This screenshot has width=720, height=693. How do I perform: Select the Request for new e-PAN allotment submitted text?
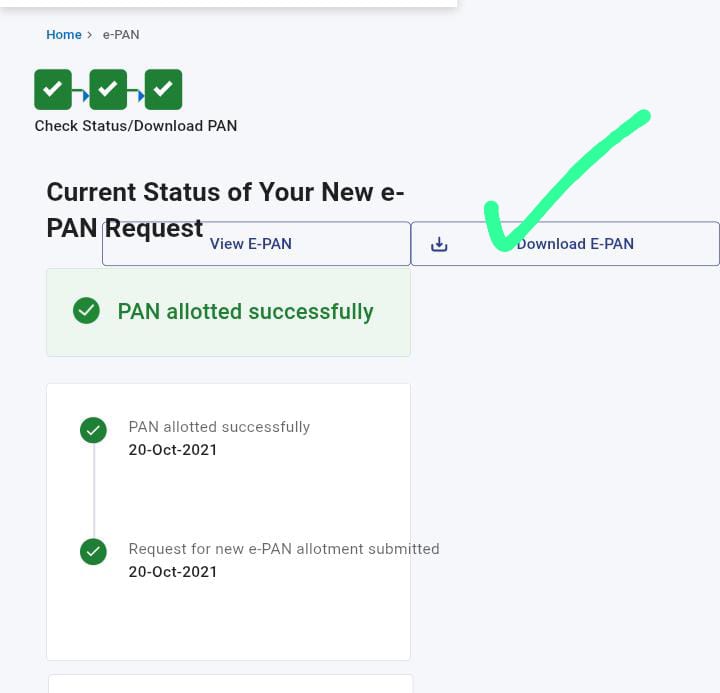[284, 549]
